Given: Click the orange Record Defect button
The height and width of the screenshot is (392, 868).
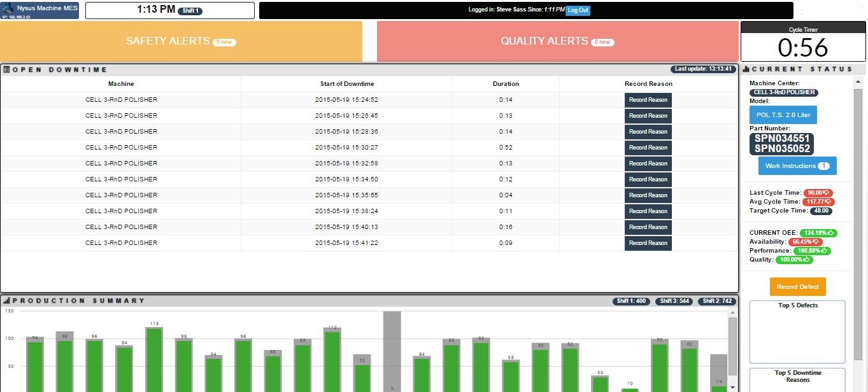Looking at the screenshot, I should coord(797,287).
